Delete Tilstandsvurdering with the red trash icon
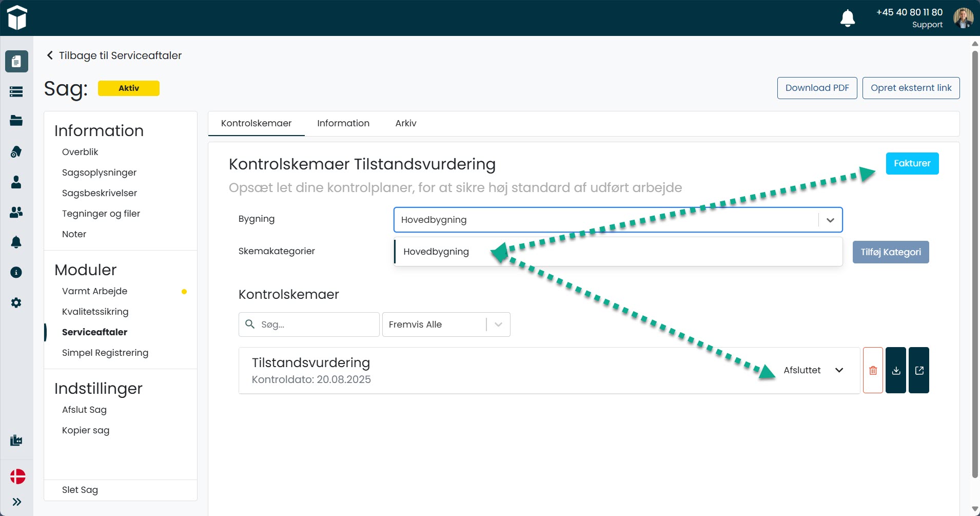 point(873,370)
